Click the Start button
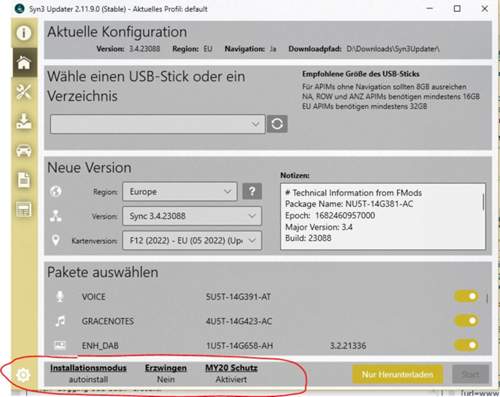 [470, 374]
